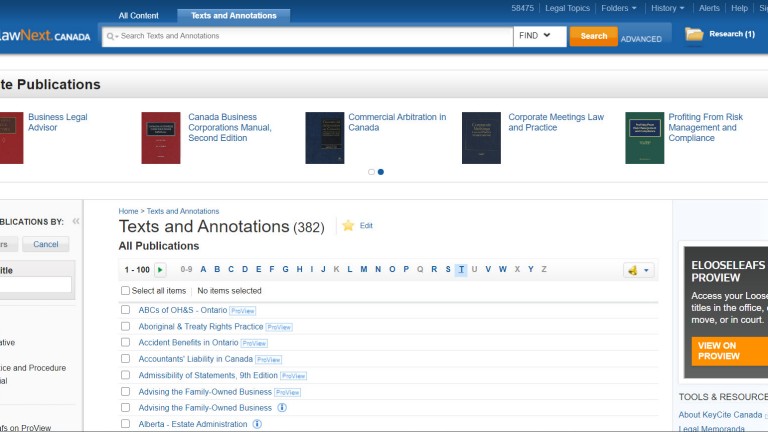
Task: Switch to All Content tab
Action: (x=139, y=16)
